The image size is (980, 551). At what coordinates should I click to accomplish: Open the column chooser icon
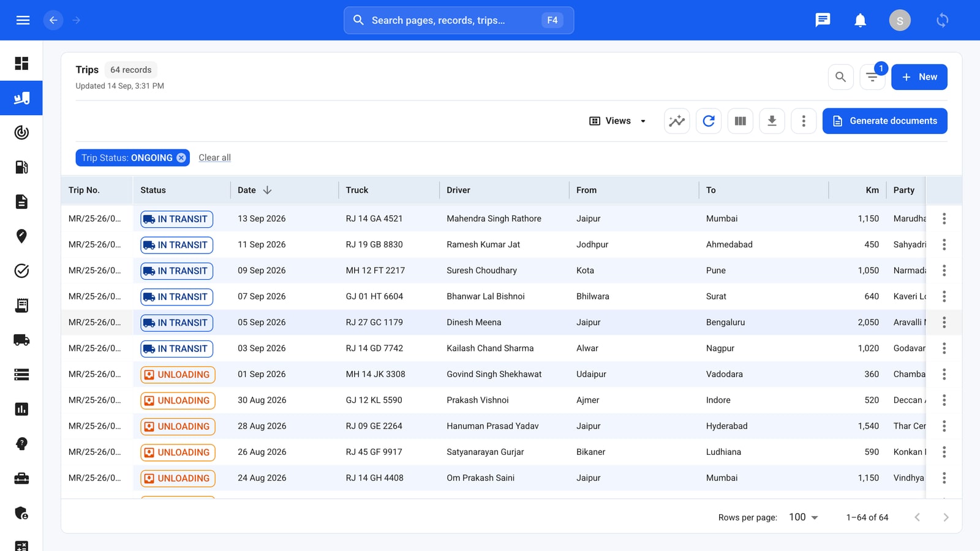741,121
